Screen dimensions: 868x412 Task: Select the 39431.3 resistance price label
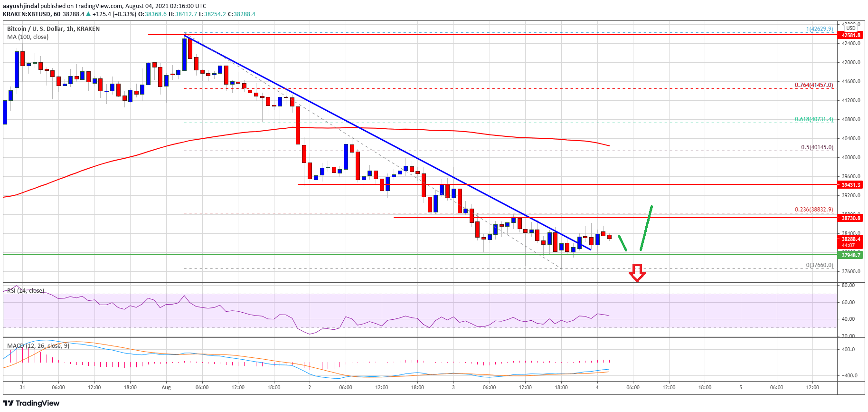(x=851, y=185)
